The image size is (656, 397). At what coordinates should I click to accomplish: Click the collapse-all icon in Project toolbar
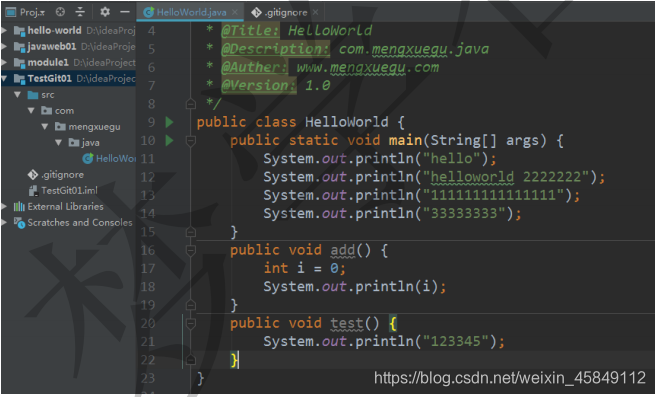coord(80,12)
